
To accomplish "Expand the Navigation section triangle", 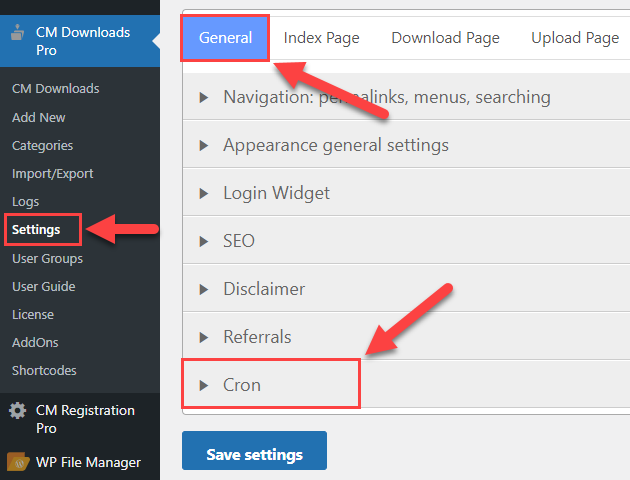I will [x=204, y=97].
